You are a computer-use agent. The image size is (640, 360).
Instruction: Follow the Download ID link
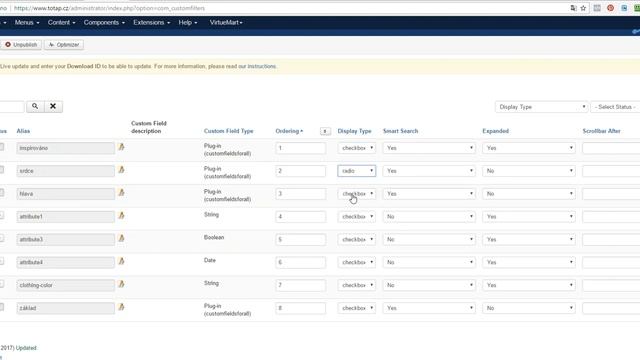84,66
